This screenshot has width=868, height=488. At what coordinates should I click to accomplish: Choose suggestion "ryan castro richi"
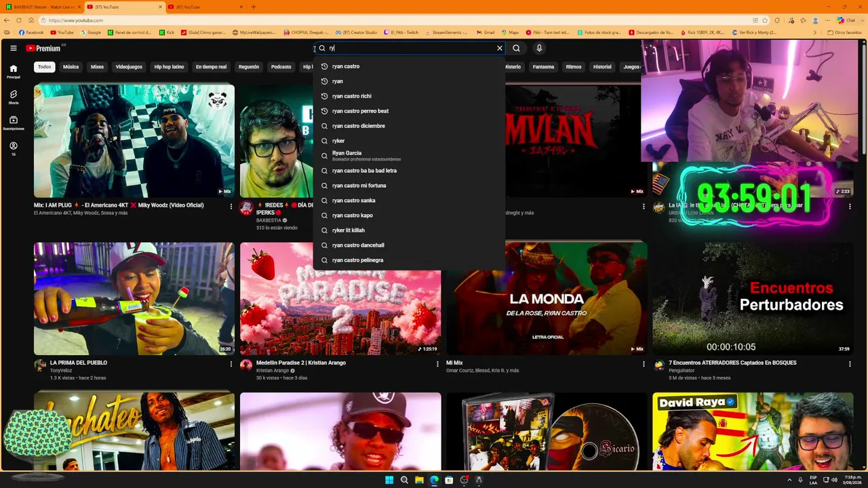click(410, 96)
